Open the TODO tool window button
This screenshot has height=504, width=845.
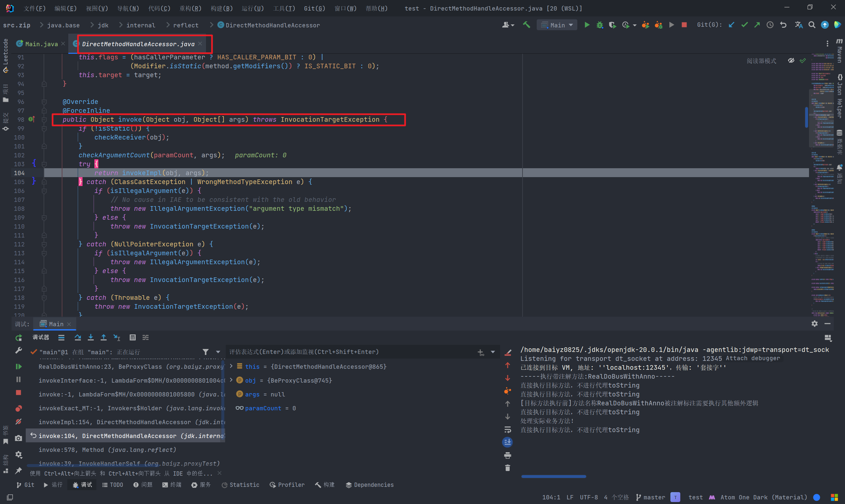[113, 485]
